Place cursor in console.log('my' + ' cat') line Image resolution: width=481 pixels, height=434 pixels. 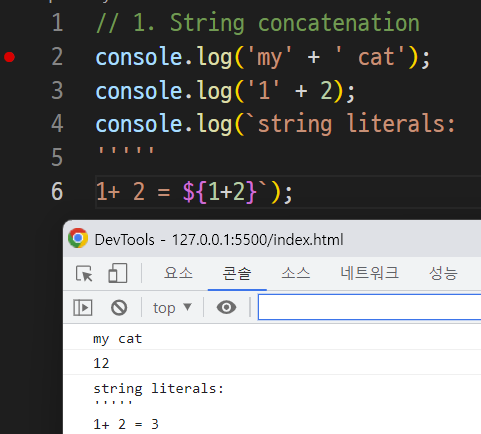[263, 57]
